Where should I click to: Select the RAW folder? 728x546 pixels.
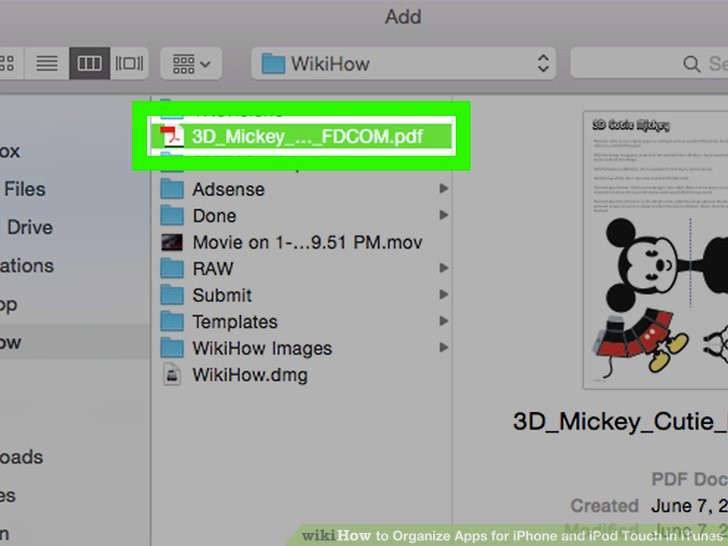(x=301, y=268)
